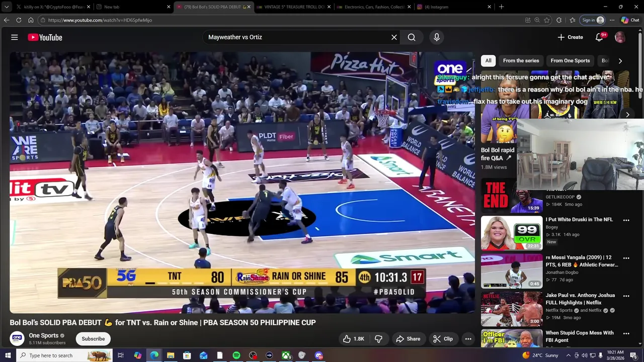Reload the current page
The image size is (644, 362).
(x=19, y=20)
